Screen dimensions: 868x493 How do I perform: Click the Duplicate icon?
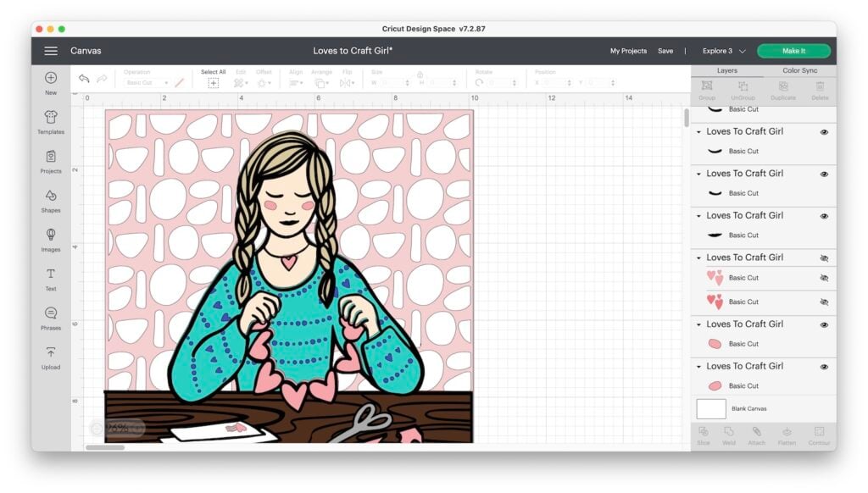click(783, 86)
